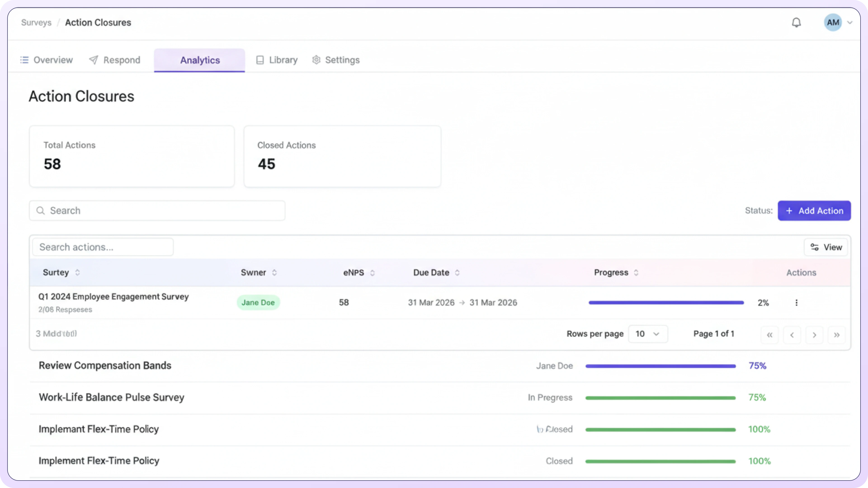
Task: Click the magnifier icon in Search box
Action: 40,211
